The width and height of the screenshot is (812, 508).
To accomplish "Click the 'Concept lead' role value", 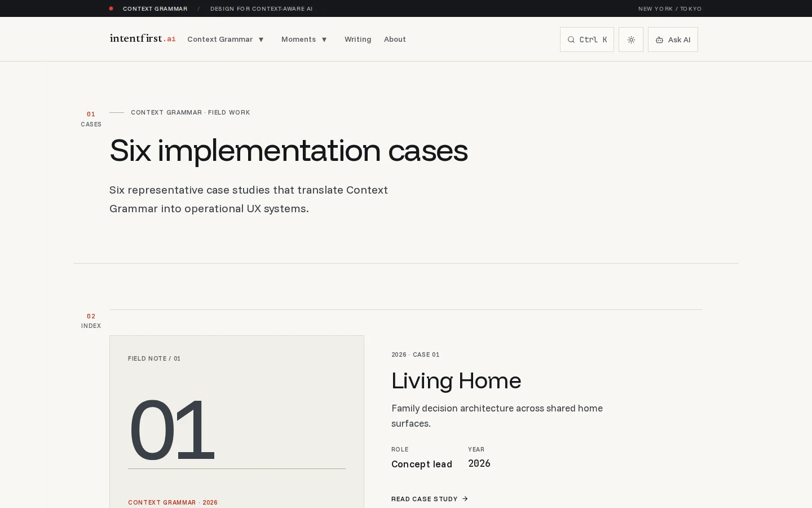I will click(x=422, y=464).
